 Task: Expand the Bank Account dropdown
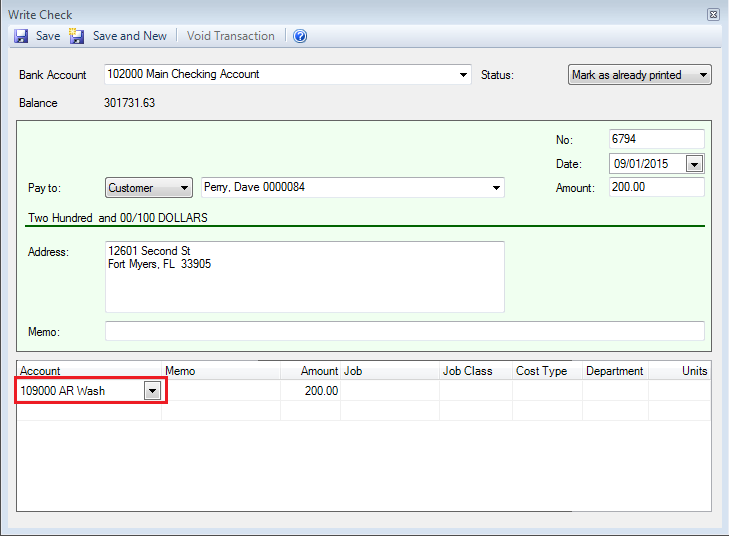click(463, 75)
